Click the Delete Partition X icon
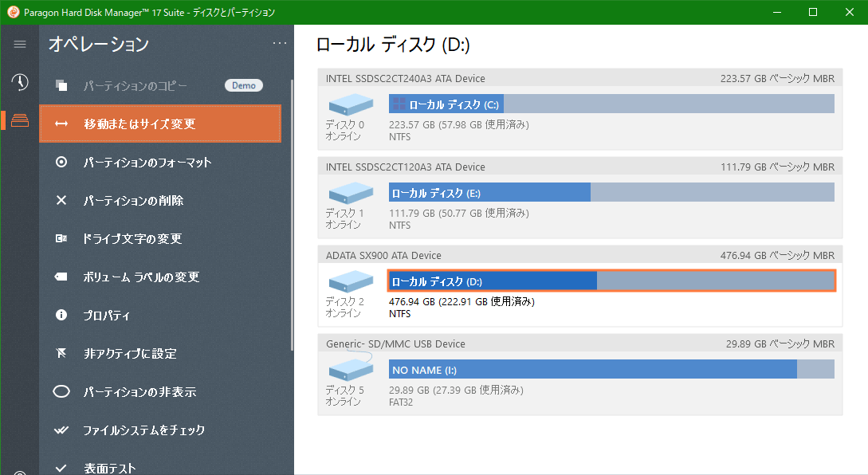The height and width of the screenshot is (475, 868). click(61, 201)
